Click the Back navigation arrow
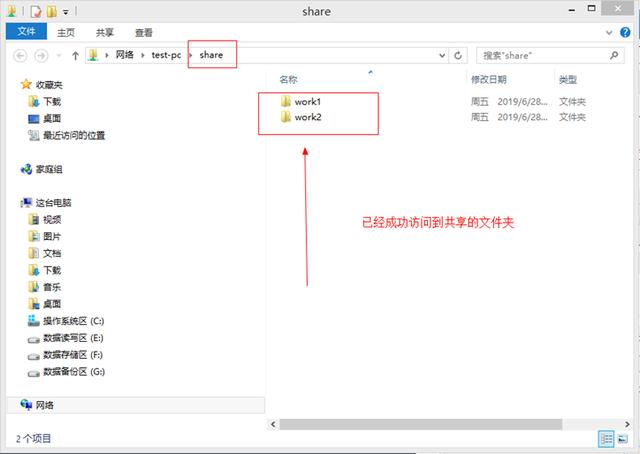640x454 pixels. (20, 55)
